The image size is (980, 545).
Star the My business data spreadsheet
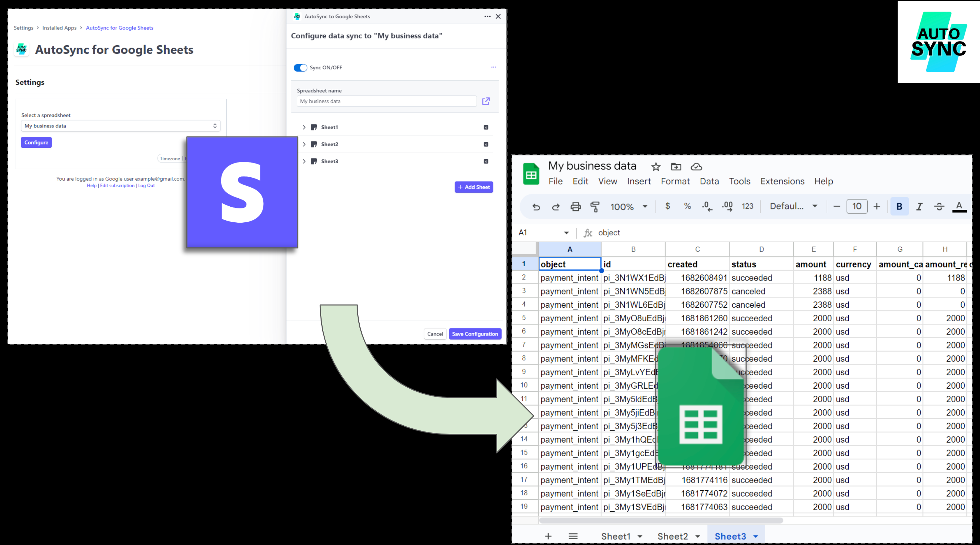point(655,167)
